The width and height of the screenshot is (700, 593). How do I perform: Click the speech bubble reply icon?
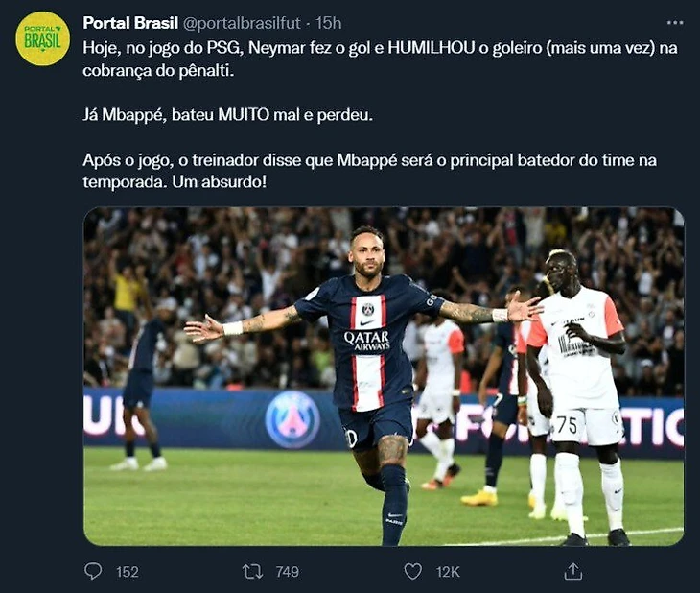(93, 571)
